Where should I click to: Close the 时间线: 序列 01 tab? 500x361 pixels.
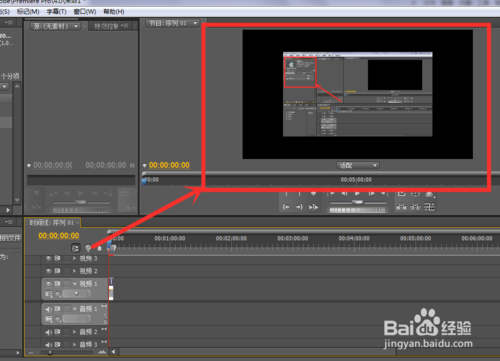[x=77, y=222]
